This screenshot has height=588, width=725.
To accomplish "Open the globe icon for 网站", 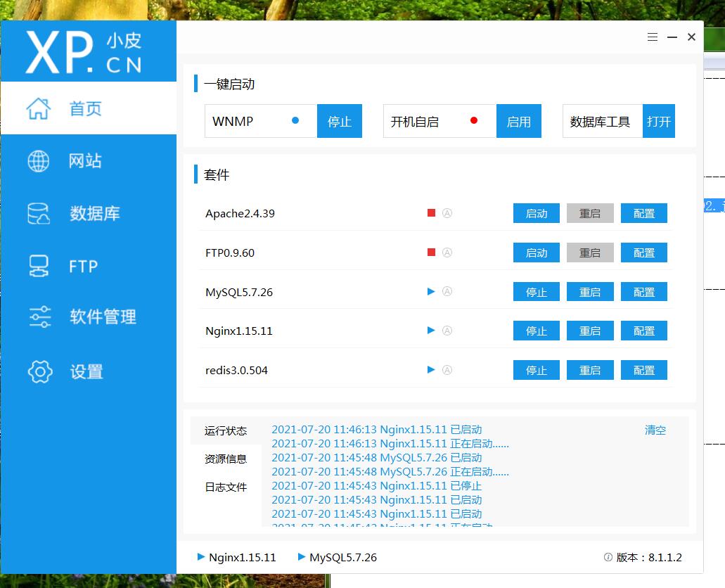I will pos(39,161).
